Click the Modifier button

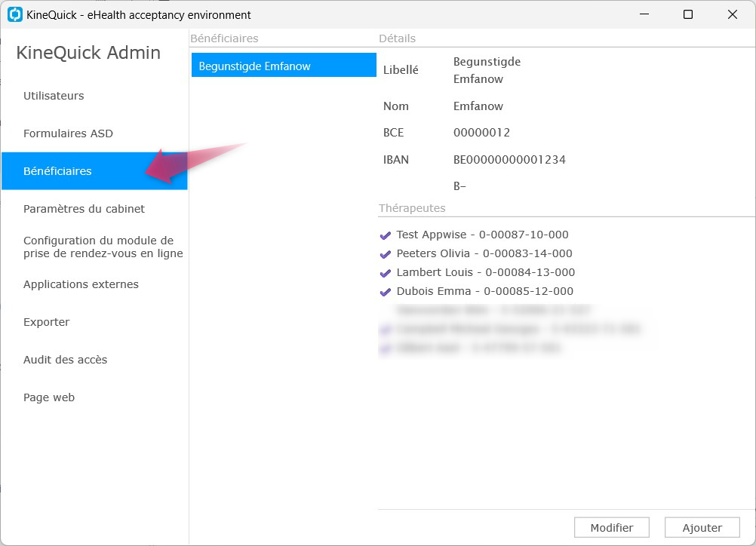pyautogui.click(x=612, y=528)
